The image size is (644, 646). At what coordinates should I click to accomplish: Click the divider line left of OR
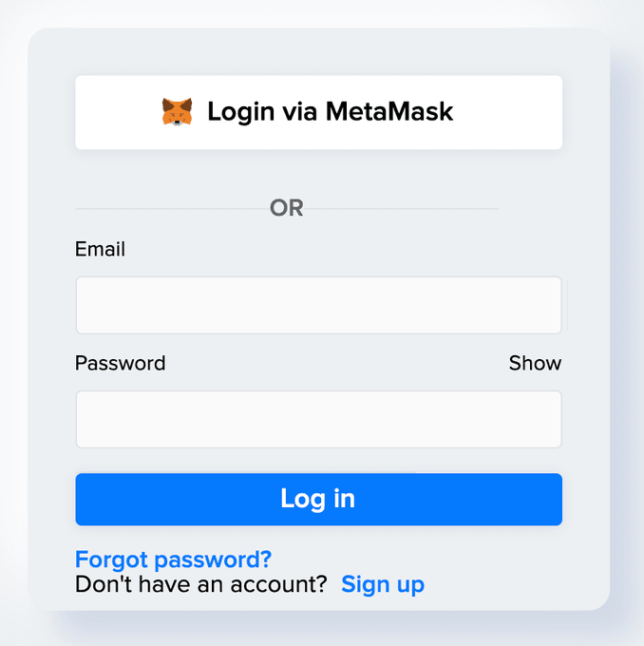pyautogui.click(x=171, y=208)
